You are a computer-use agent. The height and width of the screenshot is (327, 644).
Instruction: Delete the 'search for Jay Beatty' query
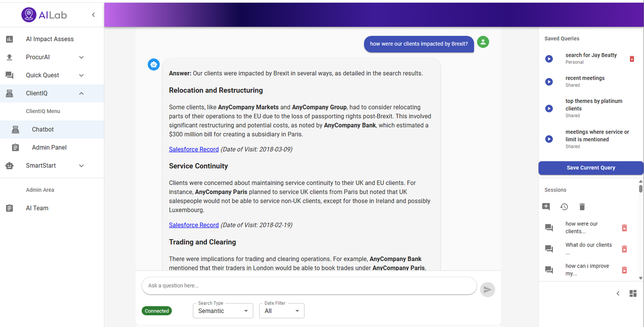(632, 59)
